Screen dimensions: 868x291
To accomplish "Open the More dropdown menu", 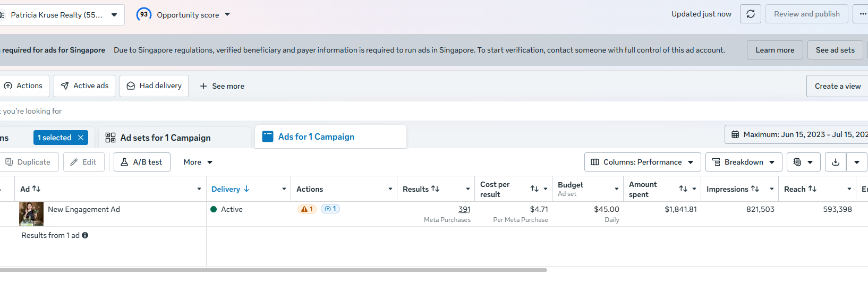I will pyautogui.click(x=198, y=162).
